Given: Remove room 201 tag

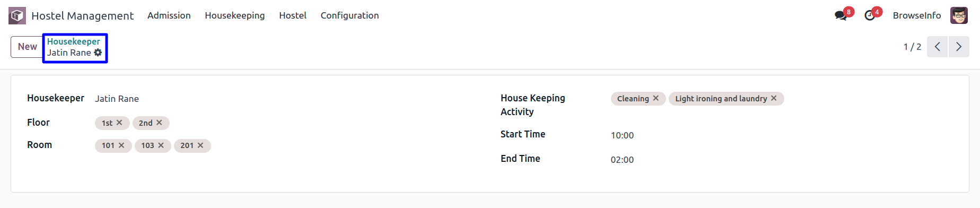Looking at the screenshot, I should [200, 145].
